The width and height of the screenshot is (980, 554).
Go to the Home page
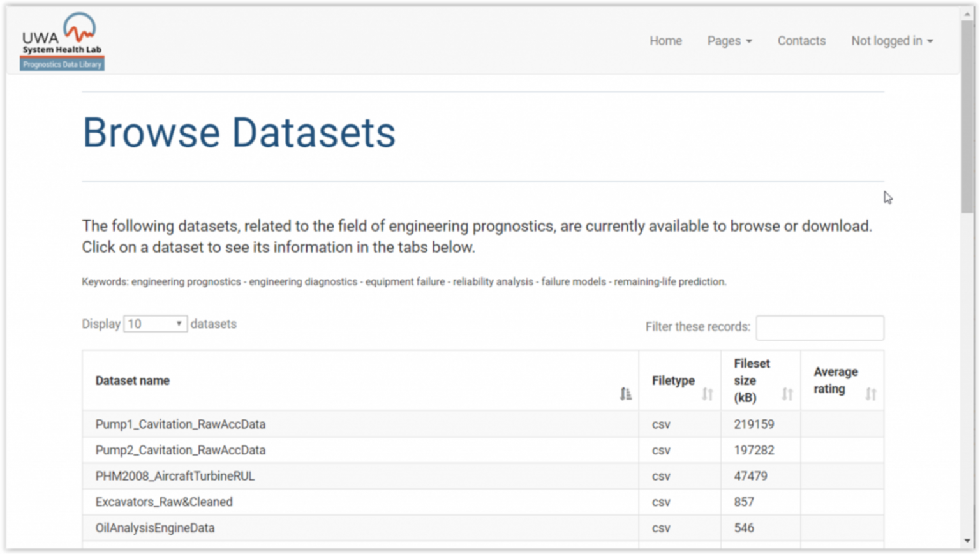point(665,40)
